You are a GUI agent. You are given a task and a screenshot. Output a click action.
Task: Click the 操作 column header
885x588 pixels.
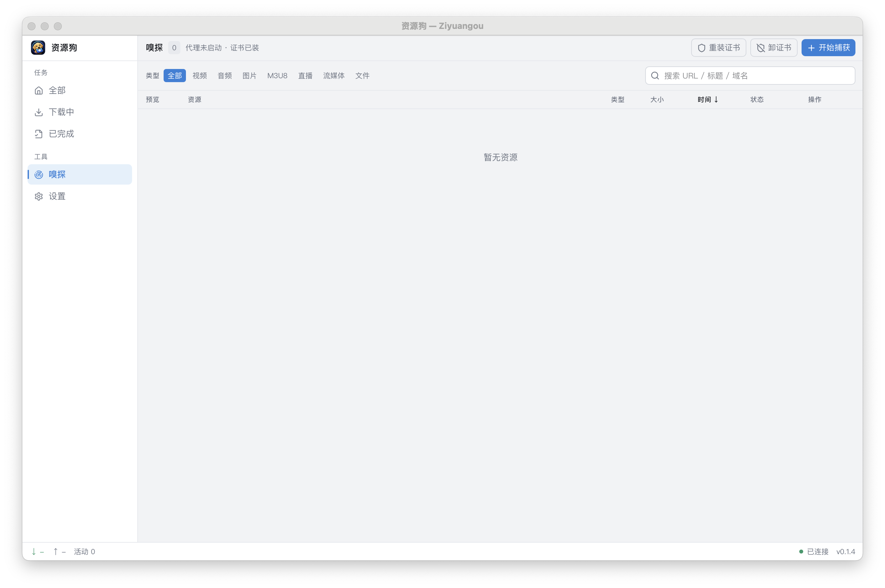click(x=814, y=100)
